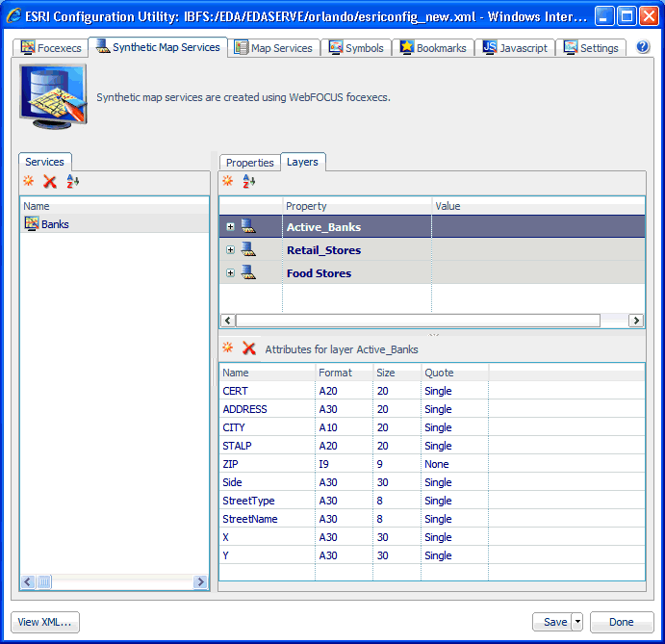Select the Banks service row
Viewport: 665px width, 644px height.
pyautogui.click(x=115, y=223)
